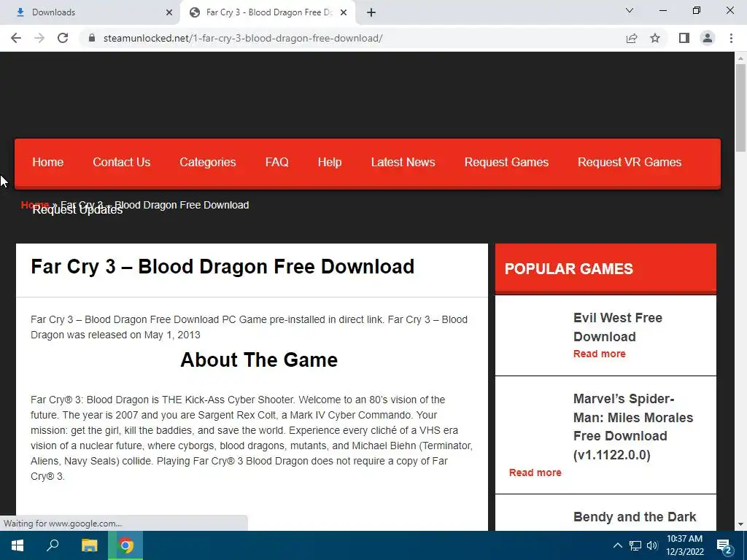Open the side panel icon

684,38
